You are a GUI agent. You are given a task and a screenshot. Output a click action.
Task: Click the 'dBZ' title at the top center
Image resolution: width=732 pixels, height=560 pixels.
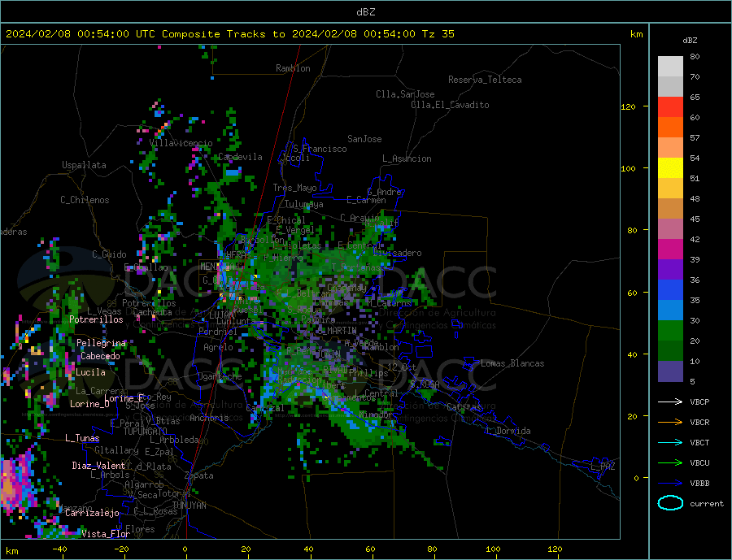(x=365, y=12)
